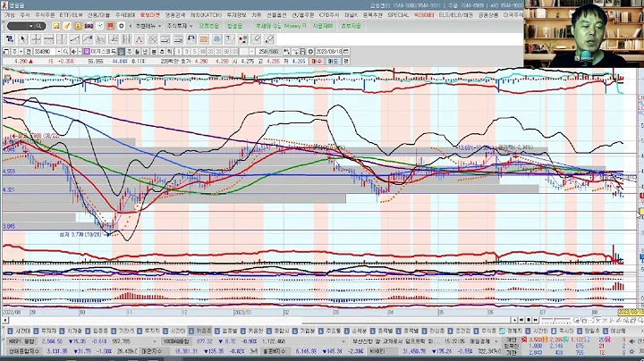Select the arrow pointer drawing tool

click(x=22, y=39)
